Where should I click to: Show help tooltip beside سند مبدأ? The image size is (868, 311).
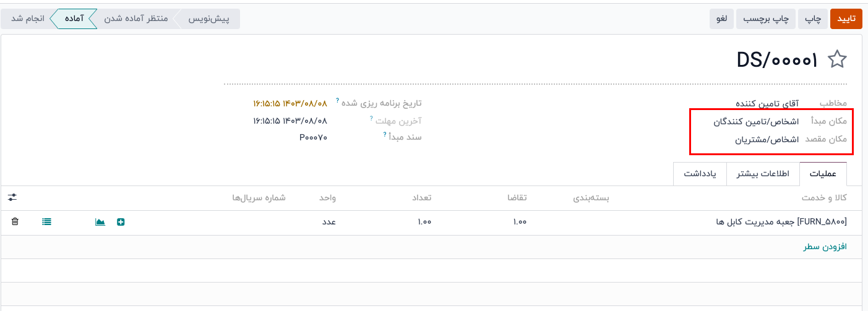(x=384, y=134)
